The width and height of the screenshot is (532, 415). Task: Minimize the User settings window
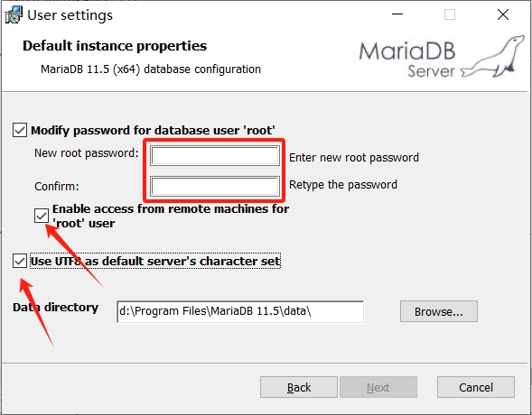point(397,14)
